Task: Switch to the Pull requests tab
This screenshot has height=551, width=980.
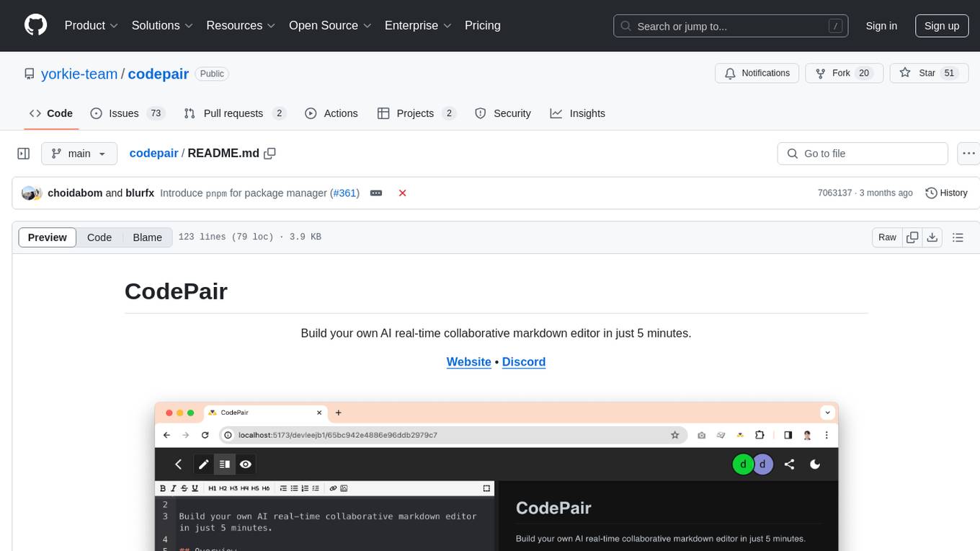Action: click(235, 113)
